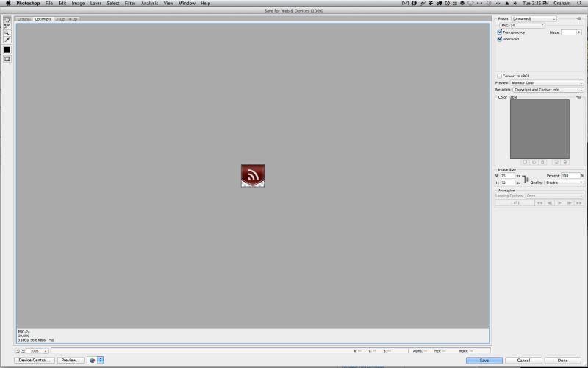Open the Quality Bicubic dropdown
Screen dimensions: 588x368
564,183
